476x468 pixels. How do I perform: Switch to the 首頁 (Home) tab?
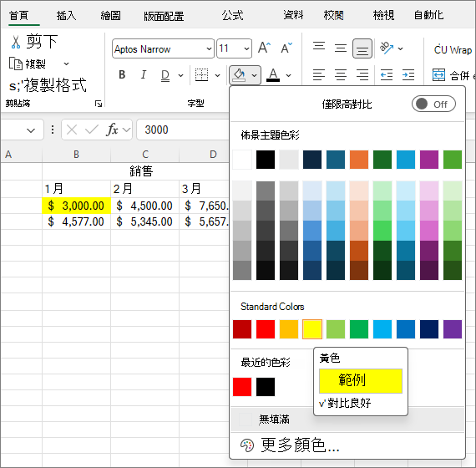[x=19, y=15]
